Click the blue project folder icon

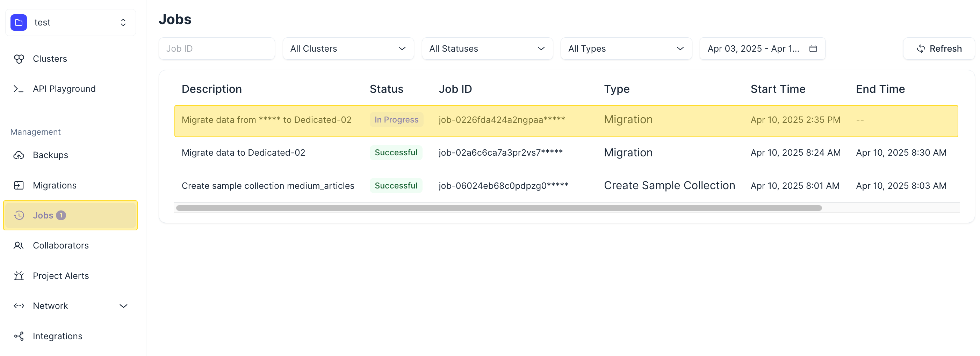pos(19,22)
